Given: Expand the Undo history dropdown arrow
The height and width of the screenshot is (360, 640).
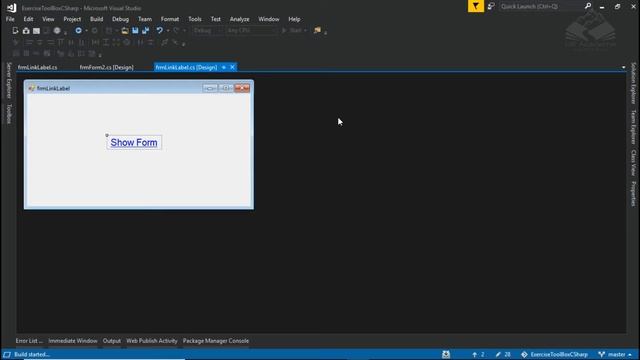Looking at the screenshot, I should click(168, 31).
